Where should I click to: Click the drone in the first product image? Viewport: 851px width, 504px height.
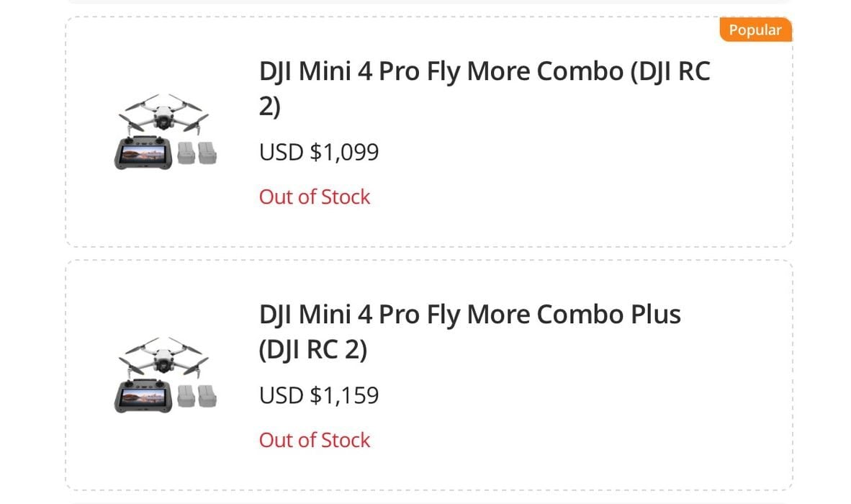click(x=165, y=114)
